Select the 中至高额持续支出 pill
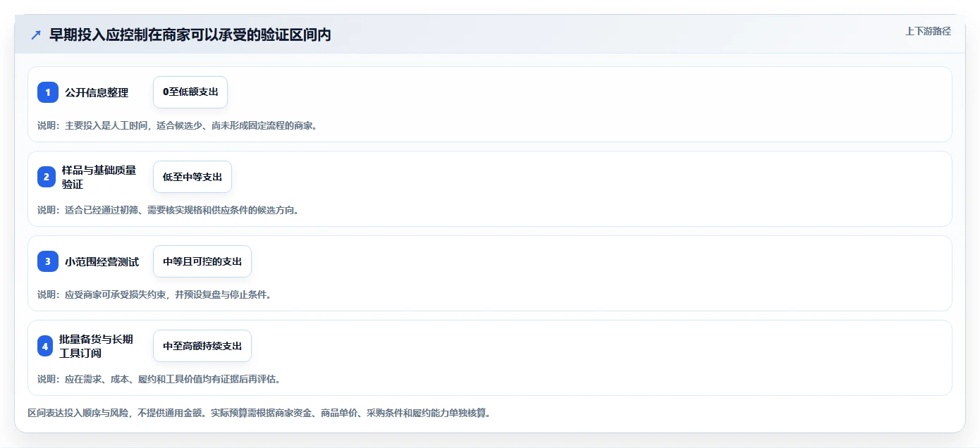Viewport: 980px width, 448px height. pyautogui.click(x=202, y=346)
